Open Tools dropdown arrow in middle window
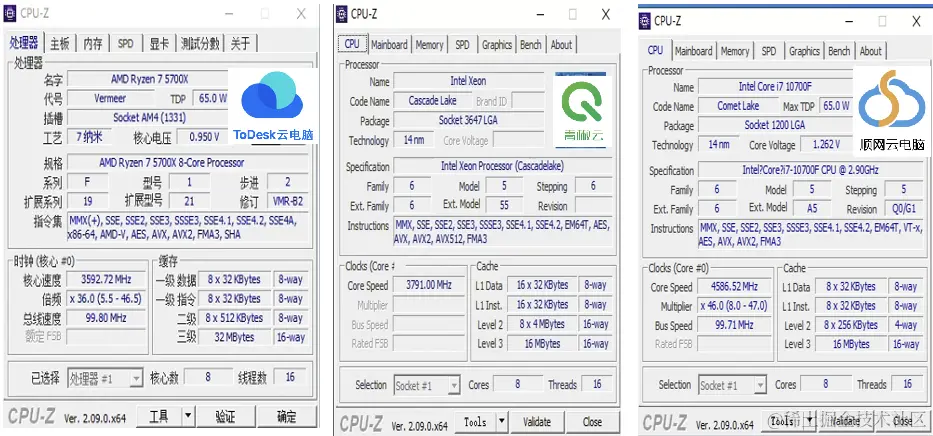Image resolution: width=933 pixels, height=436 pixels. (502, 422)
